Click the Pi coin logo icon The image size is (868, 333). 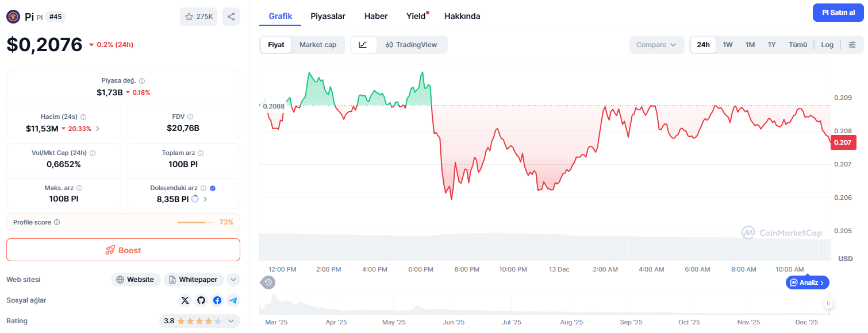pos(13,17)
